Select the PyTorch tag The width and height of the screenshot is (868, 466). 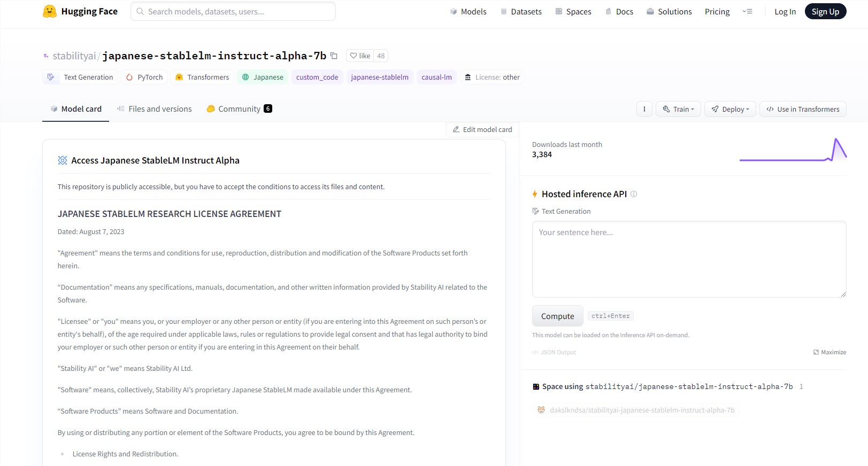tap(144, 77)
